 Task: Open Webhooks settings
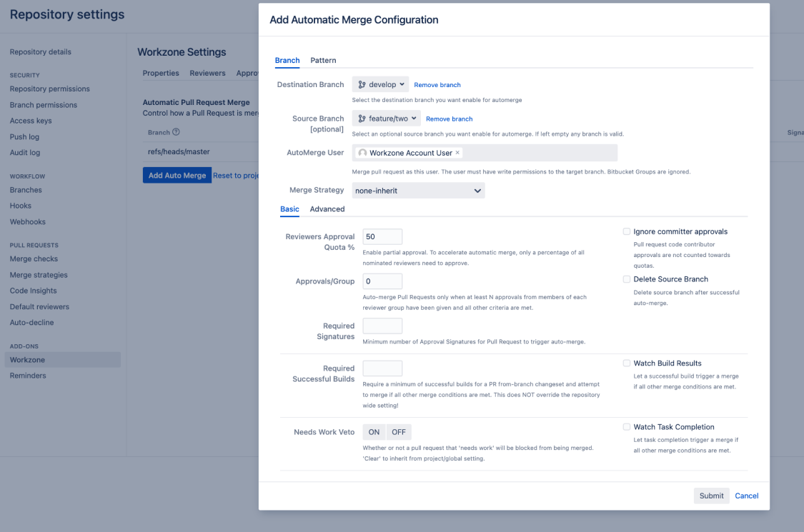pos(28,222)
